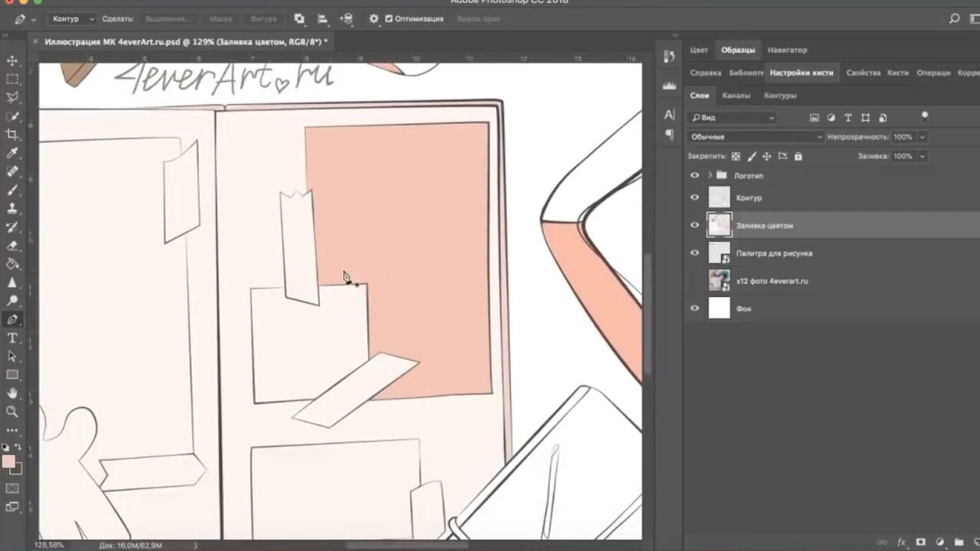Select the Sharpen tool

[x=12, y=282]
